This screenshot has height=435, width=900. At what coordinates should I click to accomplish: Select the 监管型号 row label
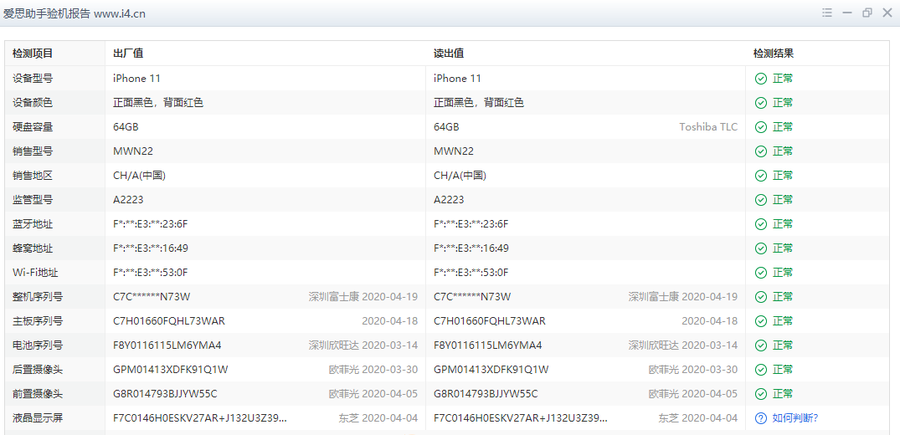coord(33,200)
